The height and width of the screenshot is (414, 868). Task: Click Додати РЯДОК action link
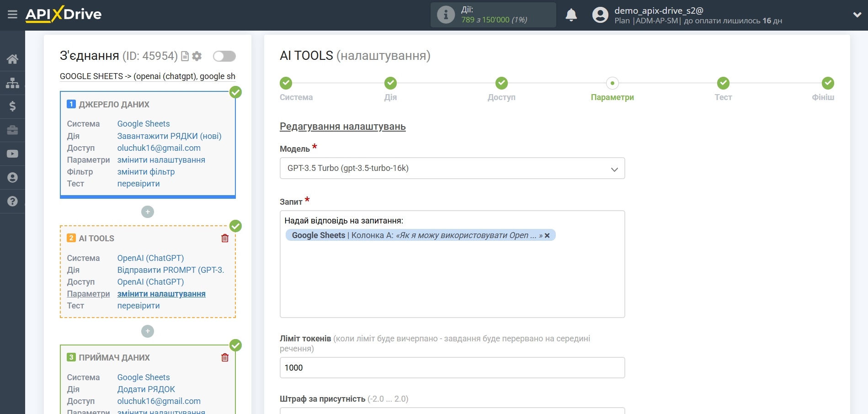point(146,389)
